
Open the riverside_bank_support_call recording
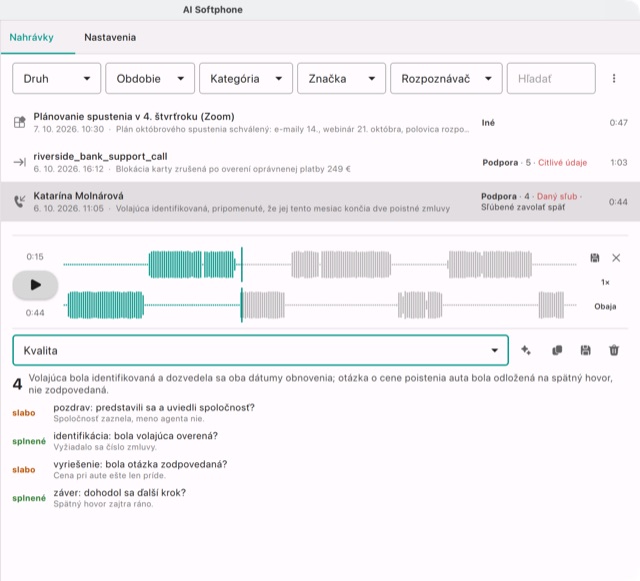pos(320,162)
